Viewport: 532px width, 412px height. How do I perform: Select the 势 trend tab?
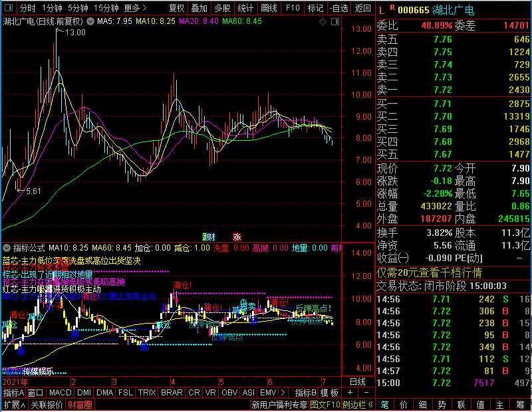pyautogui.click(x=442, y=405)
